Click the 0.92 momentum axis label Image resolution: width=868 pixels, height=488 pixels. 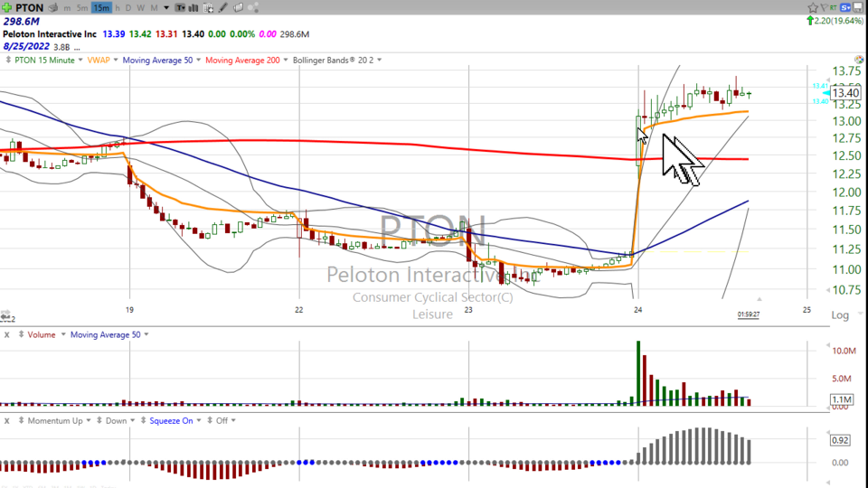pos(840,440)
